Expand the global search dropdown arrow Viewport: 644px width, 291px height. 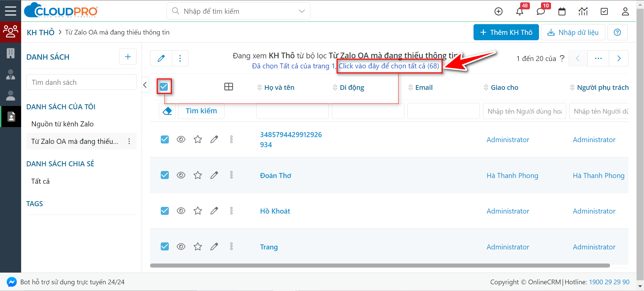point(302,11)
